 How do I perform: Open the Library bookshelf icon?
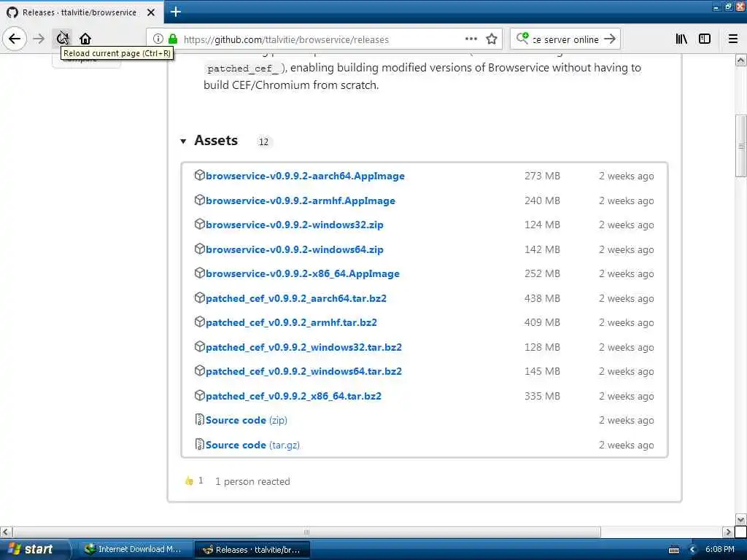click(681, 39)
